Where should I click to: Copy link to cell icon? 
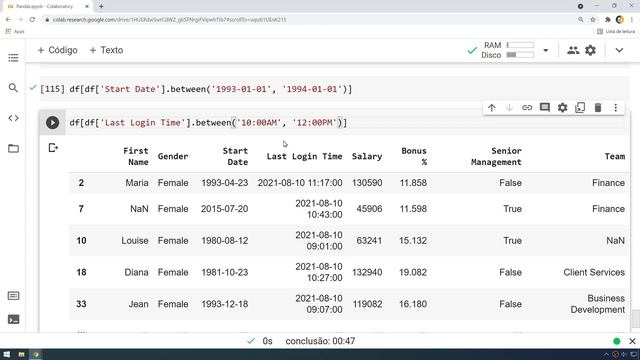coord(527,108)
